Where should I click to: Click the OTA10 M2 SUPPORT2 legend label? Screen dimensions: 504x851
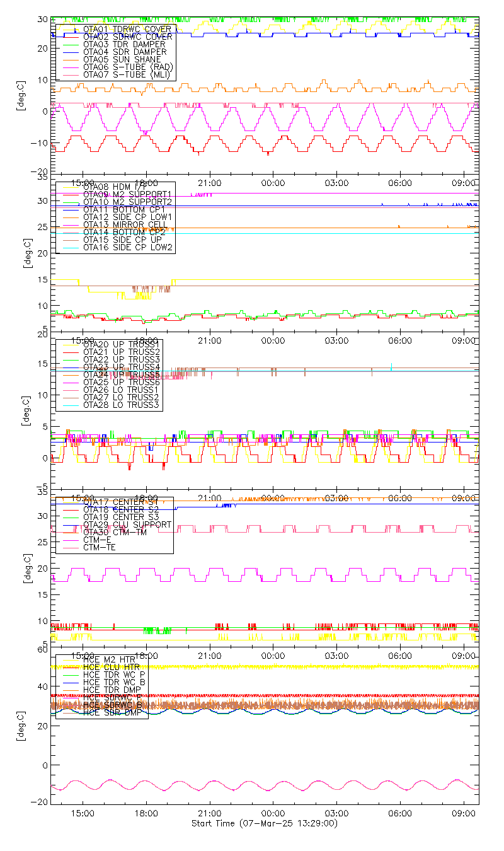click(128, 202)
